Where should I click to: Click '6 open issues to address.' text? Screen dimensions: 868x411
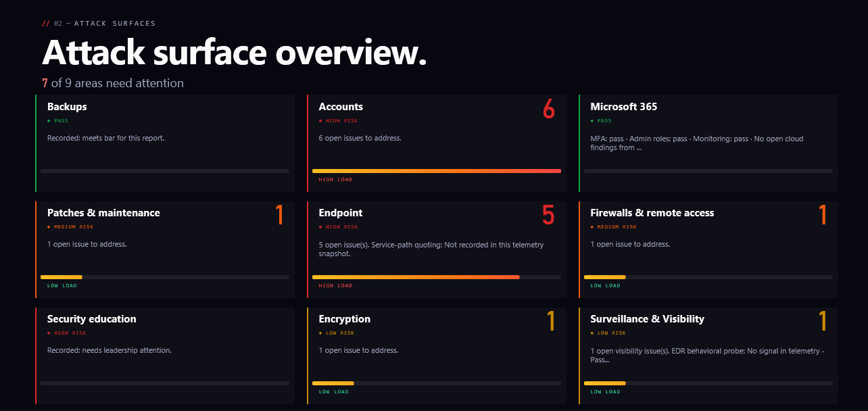[x=360, y=138]
